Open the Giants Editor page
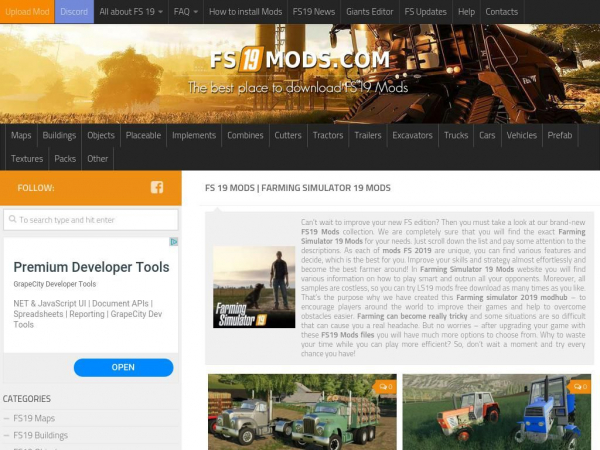 [x=370, y=12]
